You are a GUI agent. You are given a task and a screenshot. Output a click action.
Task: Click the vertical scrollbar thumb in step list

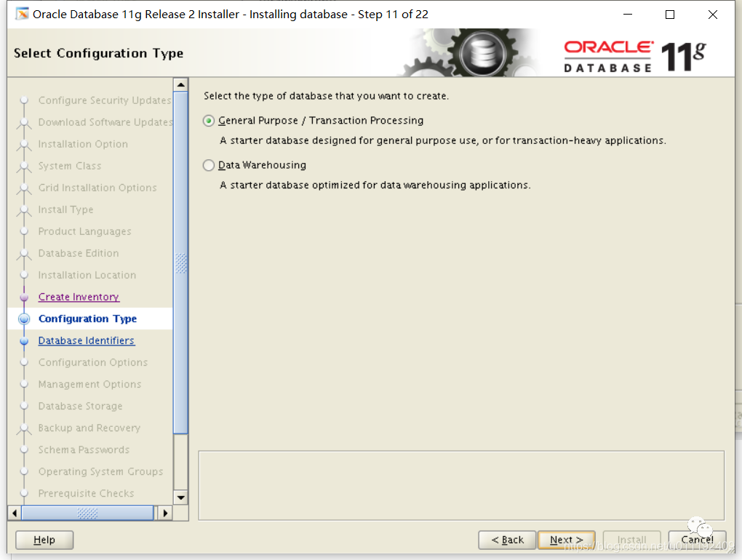pyautogui.click(x=180, y=263)
